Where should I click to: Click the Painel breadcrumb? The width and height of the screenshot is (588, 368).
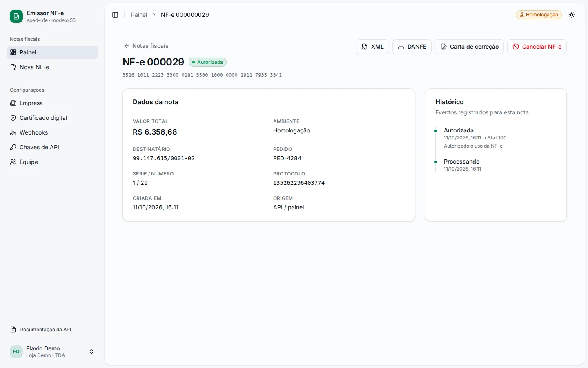point(139,15)
